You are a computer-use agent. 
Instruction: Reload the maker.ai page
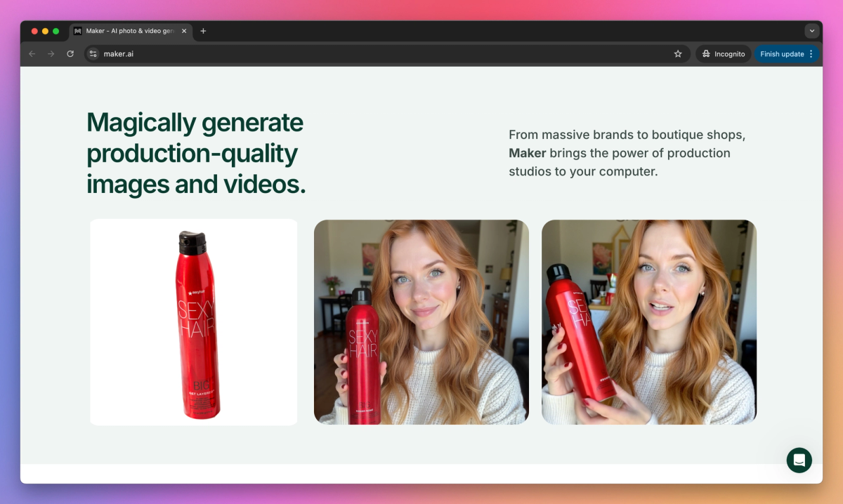(70, 54)
